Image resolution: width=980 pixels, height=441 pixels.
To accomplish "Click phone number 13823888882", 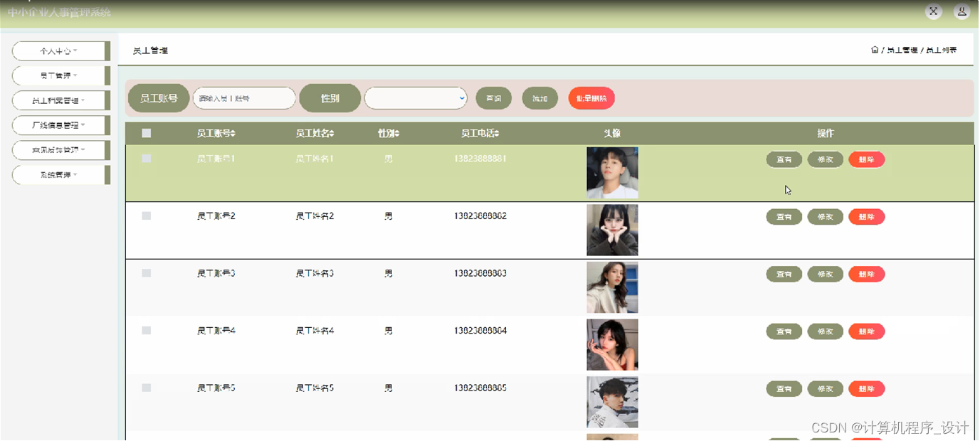I will pos(480,216).
